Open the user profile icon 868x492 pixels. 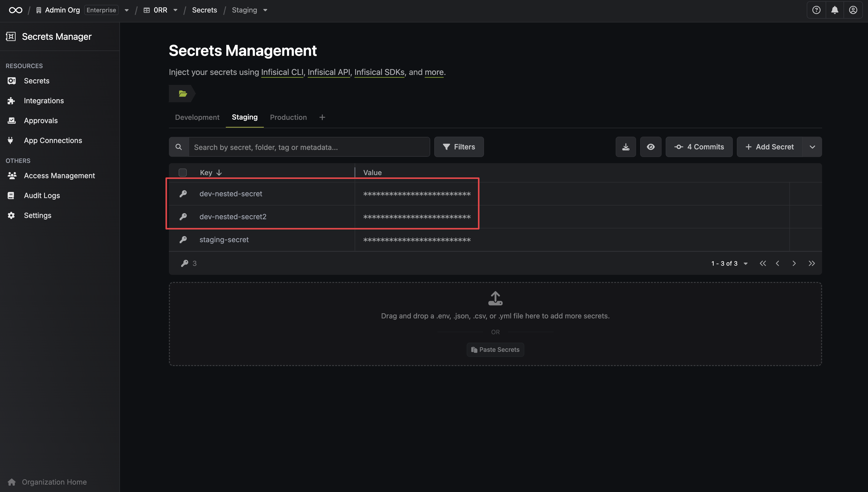point(853,10)
